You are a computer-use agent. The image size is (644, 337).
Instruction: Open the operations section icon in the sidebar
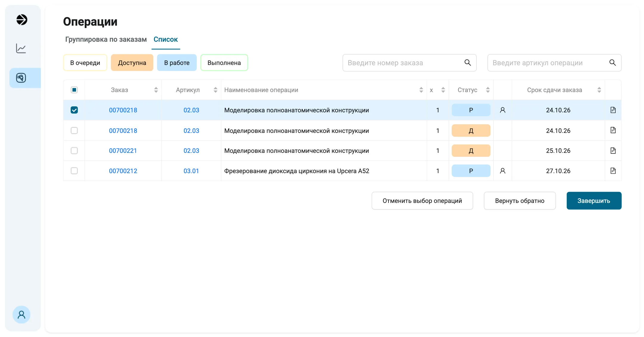[x=21, y=78]
